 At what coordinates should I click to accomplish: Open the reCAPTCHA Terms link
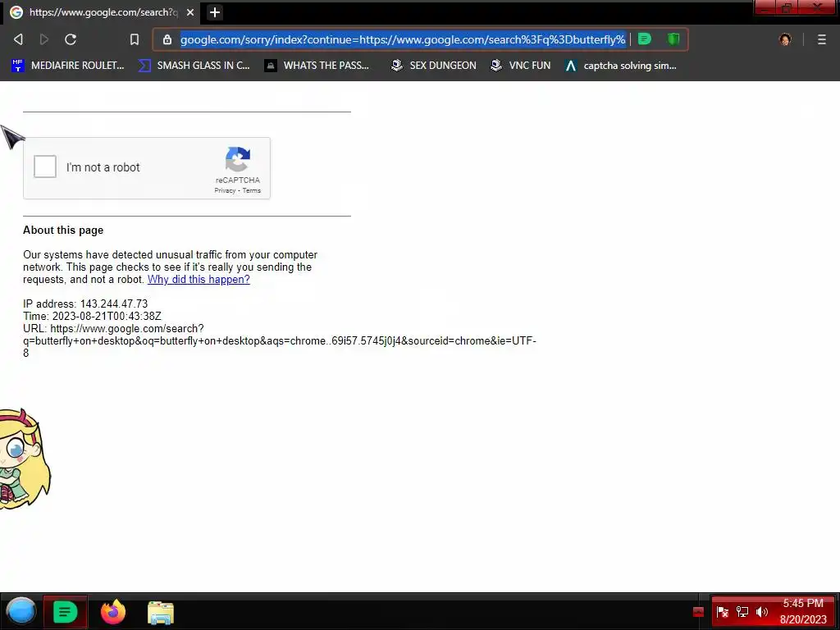(x=252, y=190)
